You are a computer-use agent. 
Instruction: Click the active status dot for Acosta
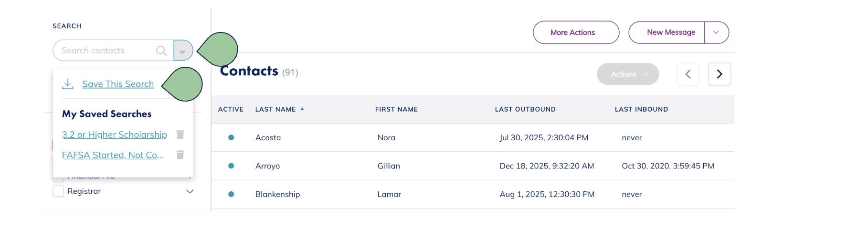tap(231, 137)
